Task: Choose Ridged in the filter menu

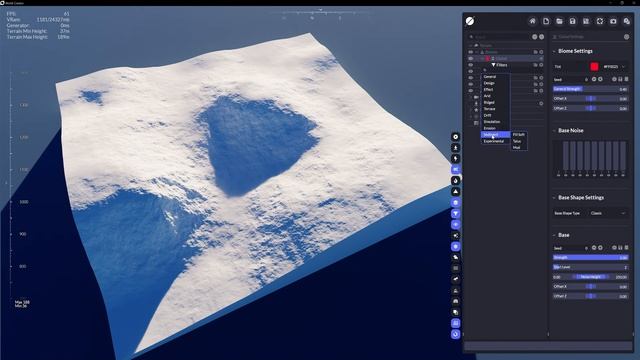Action: (x=496, y=102)
